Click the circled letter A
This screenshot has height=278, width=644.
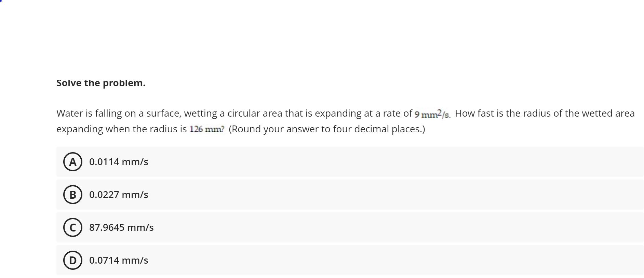[72, 162]
